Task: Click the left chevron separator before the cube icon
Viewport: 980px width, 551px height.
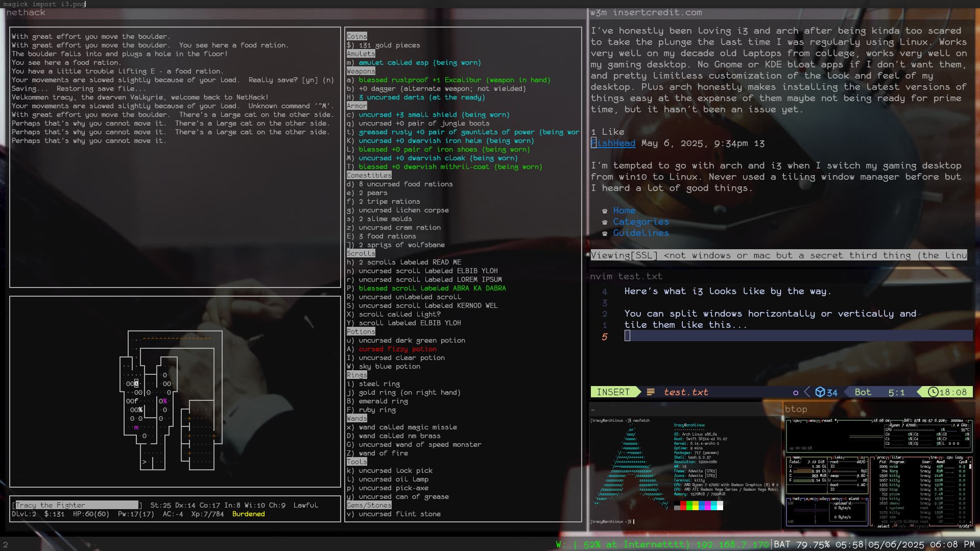Action: coord(807,392)
